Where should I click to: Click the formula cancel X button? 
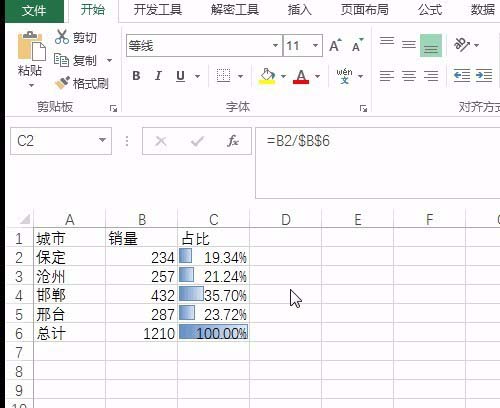[x=161, y=141]
